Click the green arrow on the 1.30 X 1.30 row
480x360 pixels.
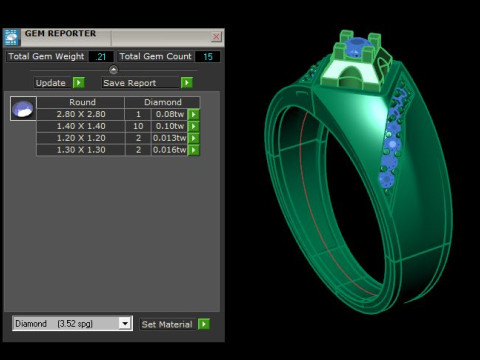194,150
